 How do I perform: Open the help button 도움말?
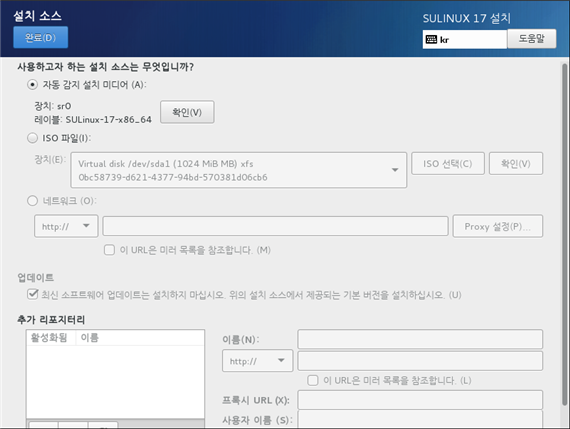pyautogui.click(x=531, y=39)
